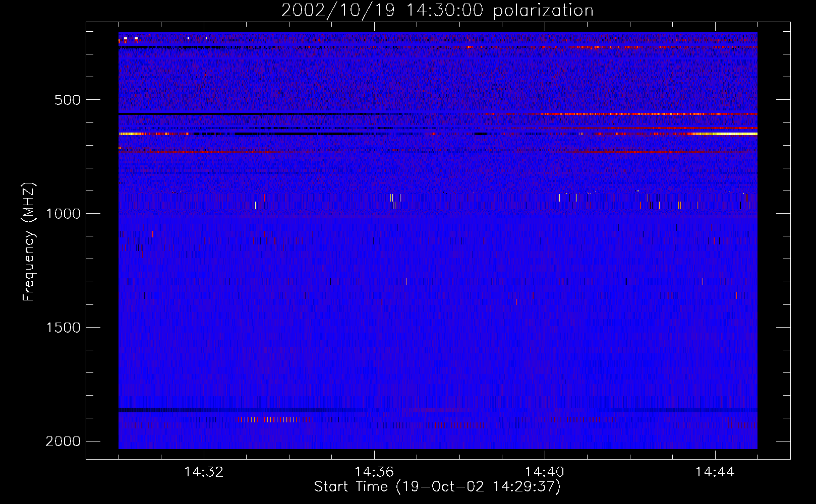Click the 1500 frequency tick label
The width and height of the screenshot is (816, 504).
pos(63,328)
